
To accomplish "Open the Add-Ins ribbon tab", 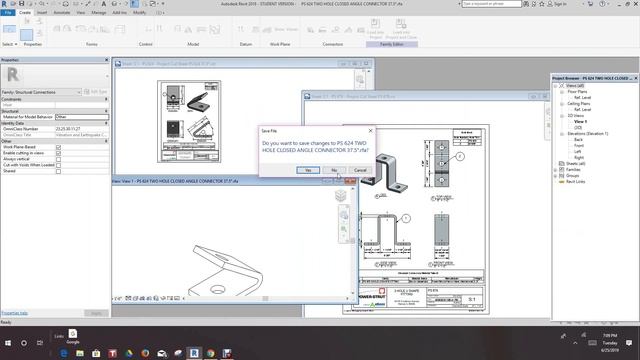I will 119,13.
